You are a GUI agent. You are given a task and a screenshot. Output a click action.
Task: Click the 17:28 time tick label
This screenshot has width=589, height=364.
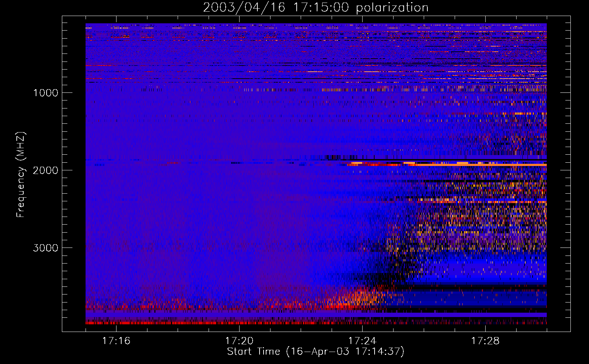485,341
